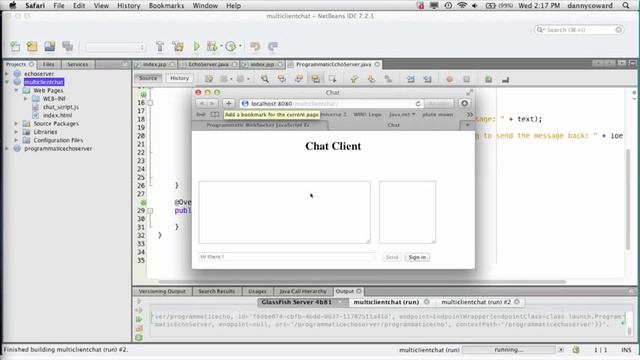Open the java.net bookmarks folder dropdown
Image resolution: width=640 pixels, height=360 pixels.
pos(402,115)
